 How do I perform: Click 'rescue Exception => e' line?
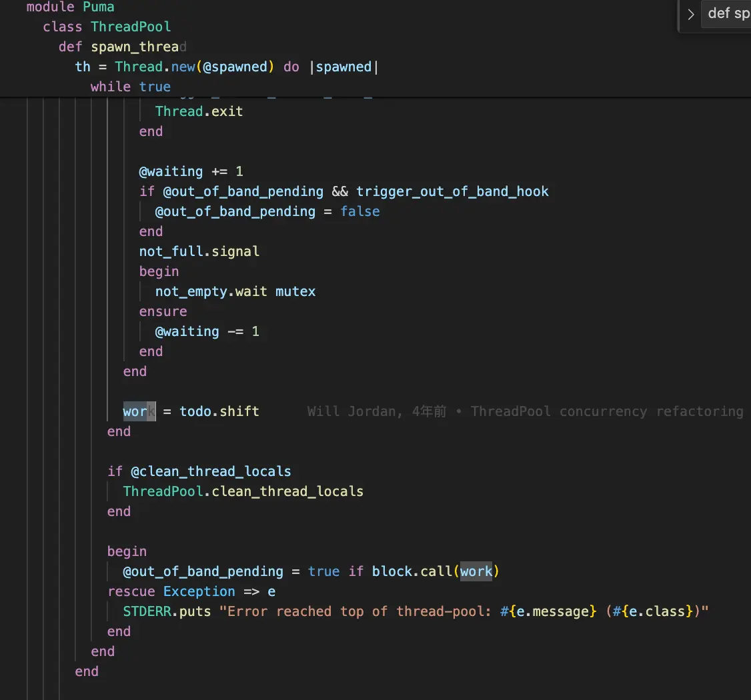(191, 592)
